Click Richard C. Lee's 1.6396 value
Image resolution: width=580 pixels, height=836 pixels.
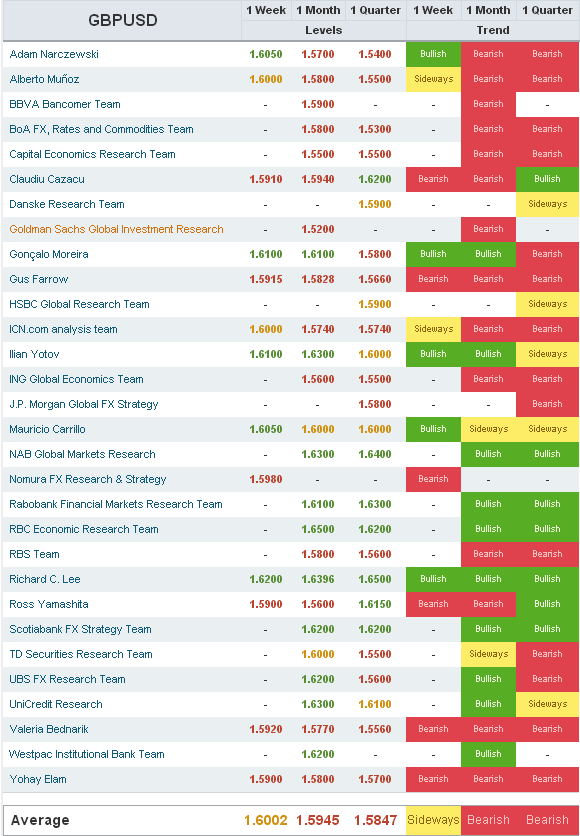pyautogui.click(x=318, y=580)
